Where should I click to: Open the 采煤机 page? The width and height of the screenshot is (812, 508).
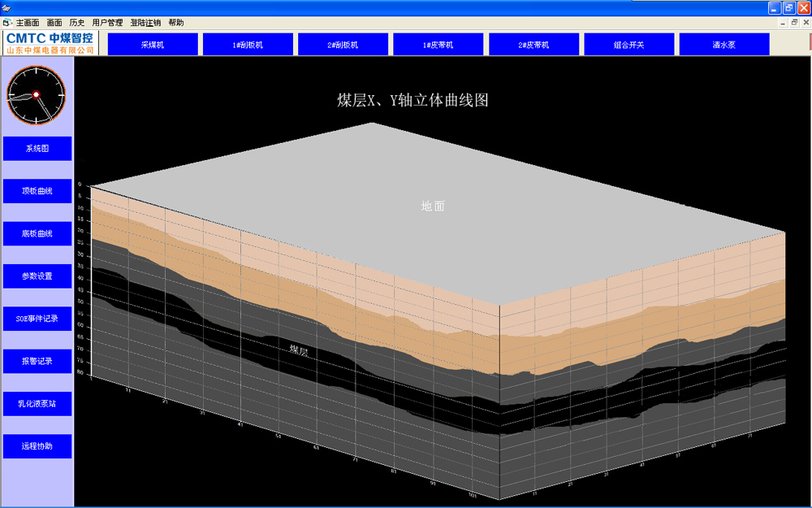coord(153,45)
